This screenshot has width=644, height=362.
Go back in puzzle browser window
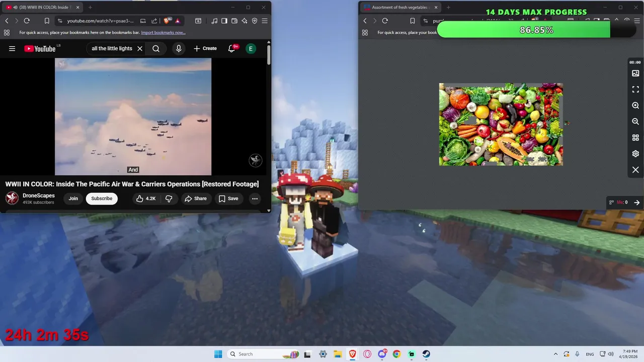tap(365, 21)
